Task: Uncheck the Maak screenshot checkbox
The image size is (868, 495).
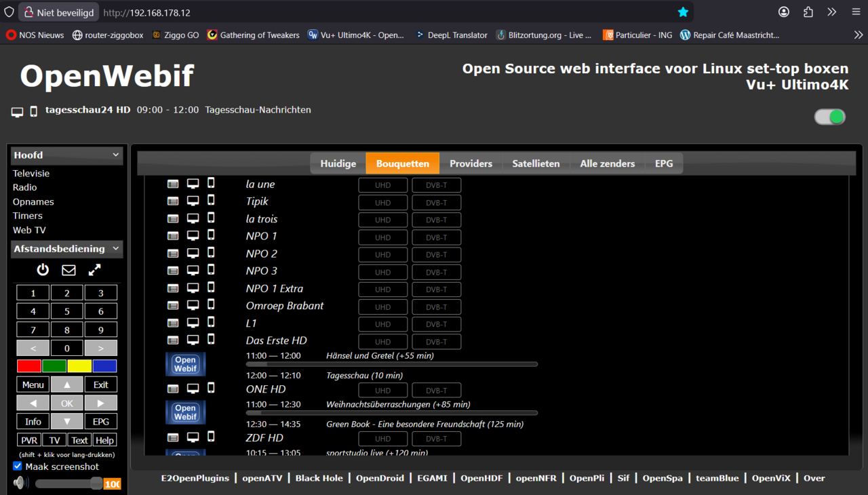Action: pos(17,466)
